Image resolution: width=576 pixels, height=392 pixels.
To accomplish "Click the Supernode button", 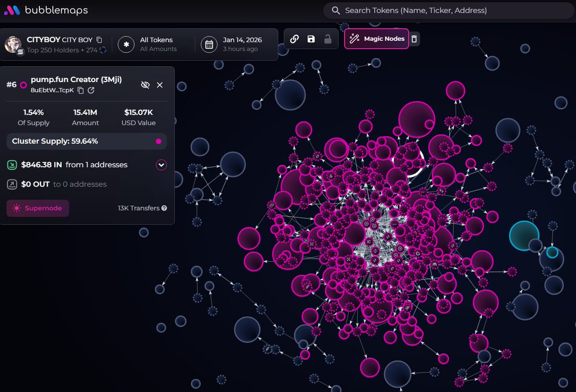I will point(37,208).
